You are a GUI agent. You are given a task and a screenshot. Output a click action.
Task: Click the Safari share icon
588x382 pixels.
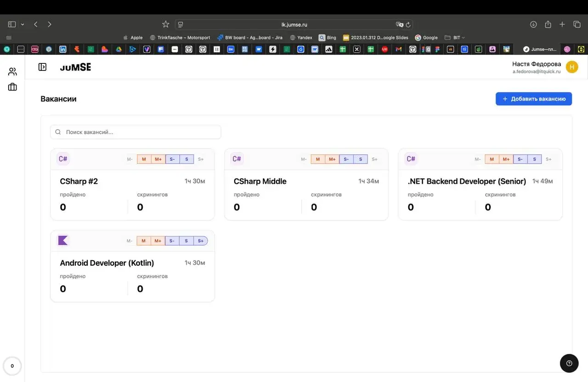tap(548, 24)
